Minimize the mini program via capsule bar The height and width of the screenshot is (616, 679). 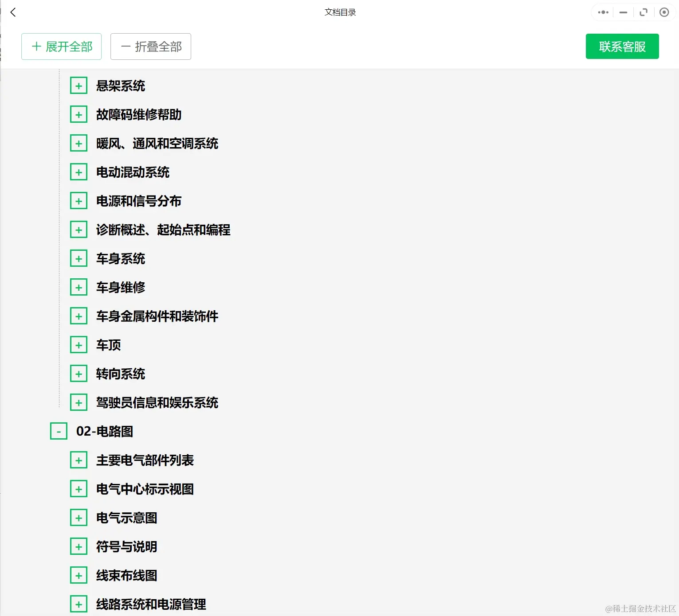point(623,12)
